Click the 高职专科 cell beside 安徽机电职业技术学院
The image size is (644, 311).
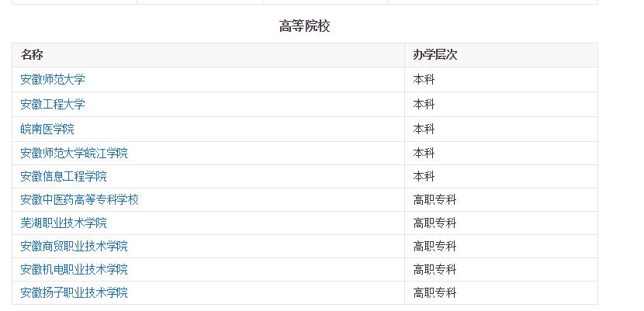tap(435, 270)
